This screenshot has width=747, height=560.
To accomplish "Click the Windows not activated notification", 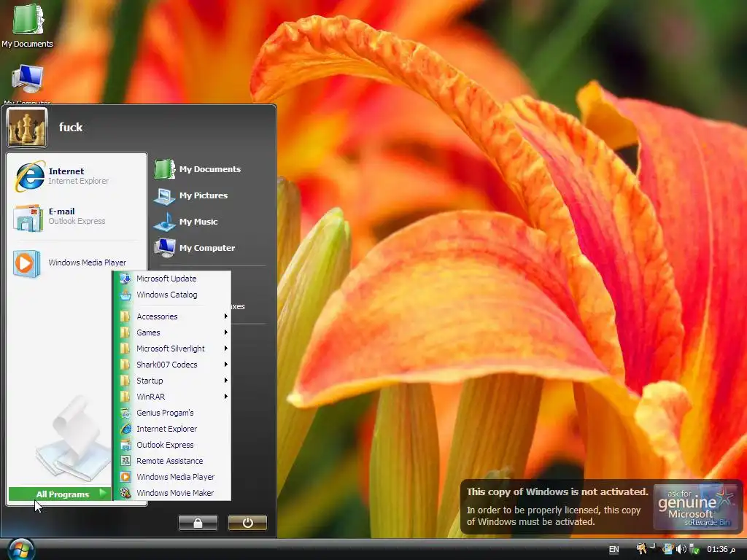I will (x=601, y=507).
